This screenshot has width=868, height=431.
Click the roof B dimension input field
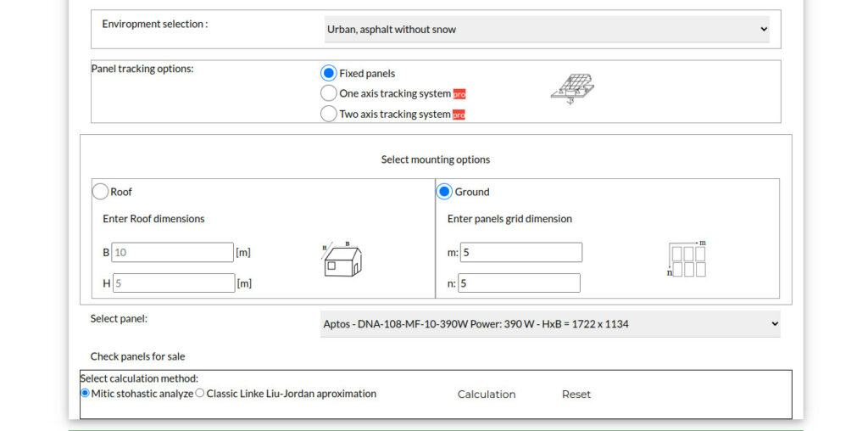click(x=173, y=252)
